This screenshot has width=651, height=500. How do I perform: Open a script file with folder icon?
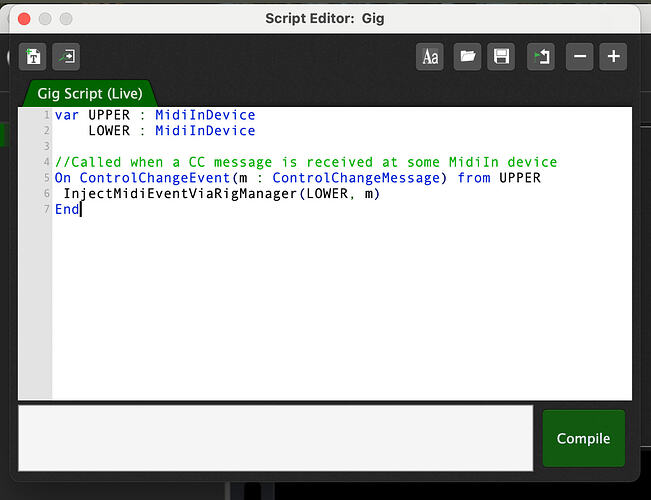467,56
